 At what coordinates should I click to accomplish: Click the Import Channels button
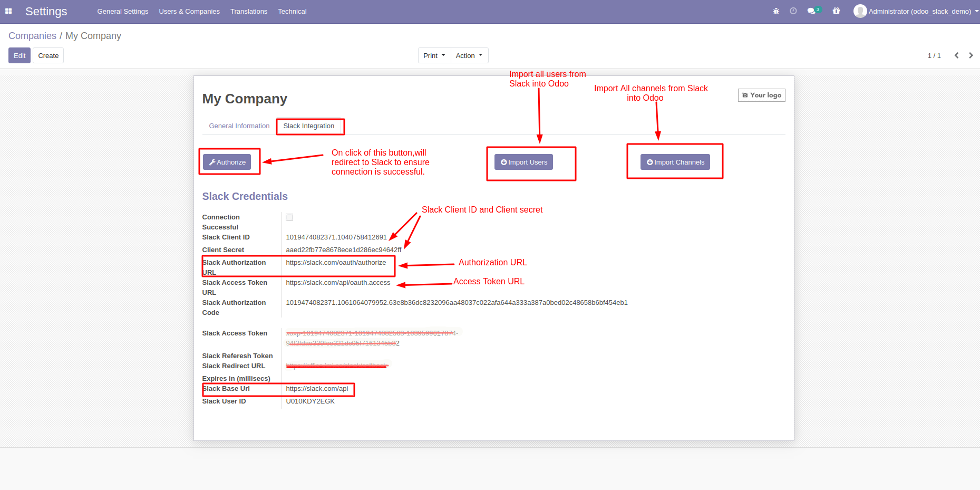675,162
